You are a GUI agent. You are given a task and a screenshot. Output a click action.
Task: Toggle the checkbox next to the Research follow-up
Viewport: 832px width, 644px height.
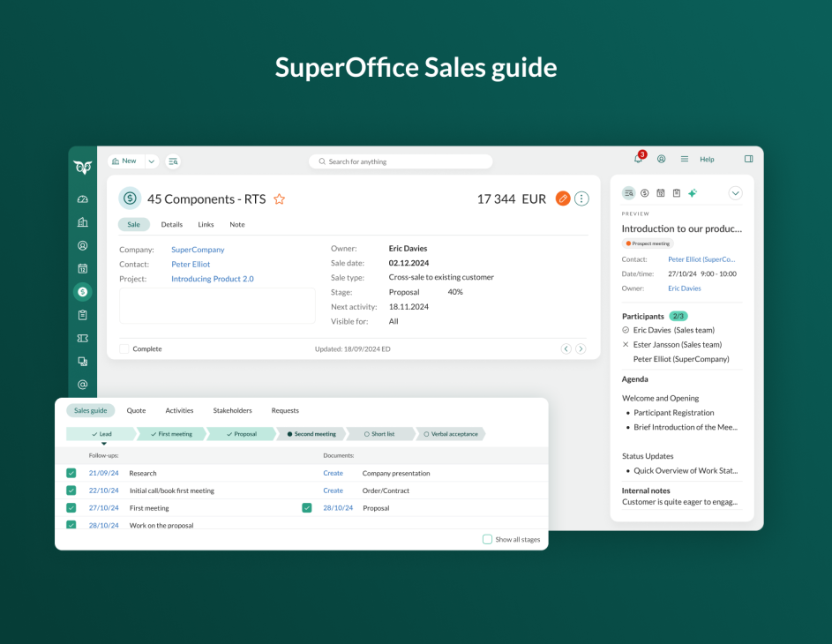pos(71,473)
